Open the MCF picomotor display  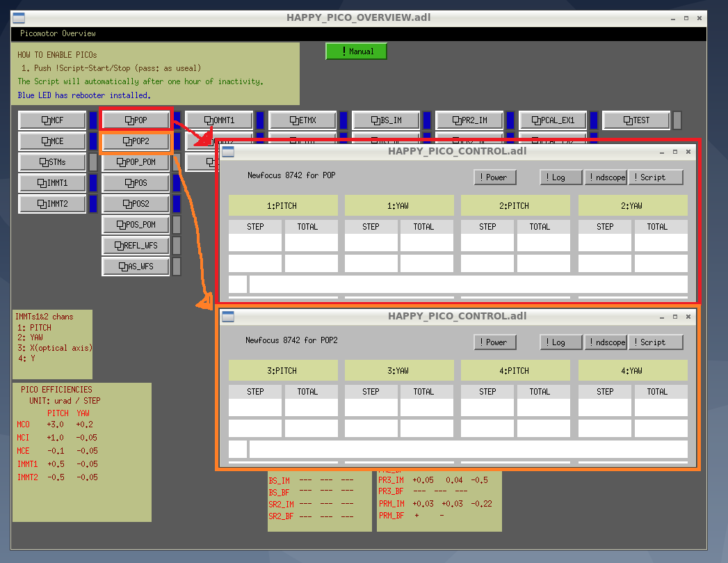tap(52, 120)
